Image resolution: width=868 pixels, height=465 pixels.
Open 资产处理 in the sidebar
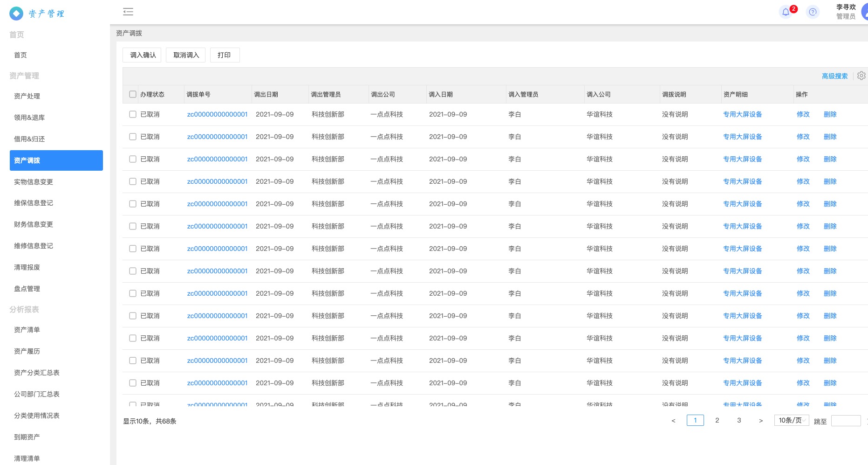click(x=27, y=96)
